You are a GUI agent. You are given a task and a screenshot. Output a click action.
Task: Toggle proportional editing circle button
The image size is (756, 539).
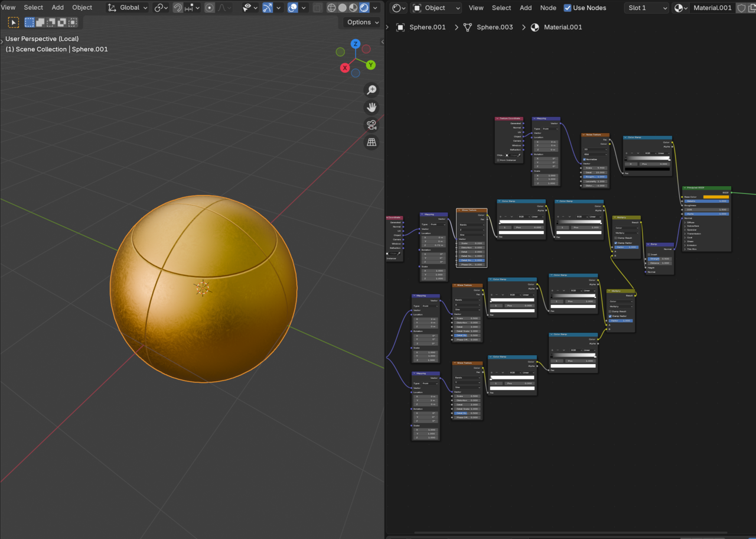[210, 8]
